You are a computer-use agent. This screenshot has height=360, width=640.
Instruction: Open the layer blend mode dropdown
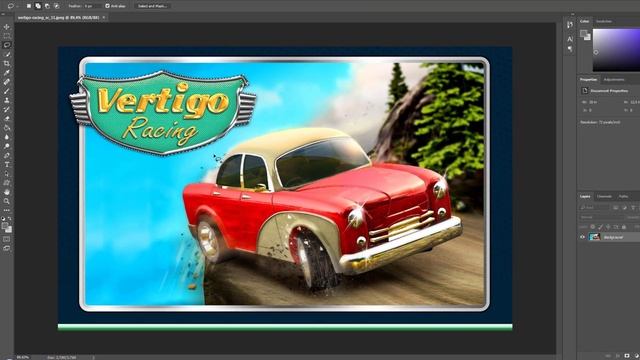602,217
